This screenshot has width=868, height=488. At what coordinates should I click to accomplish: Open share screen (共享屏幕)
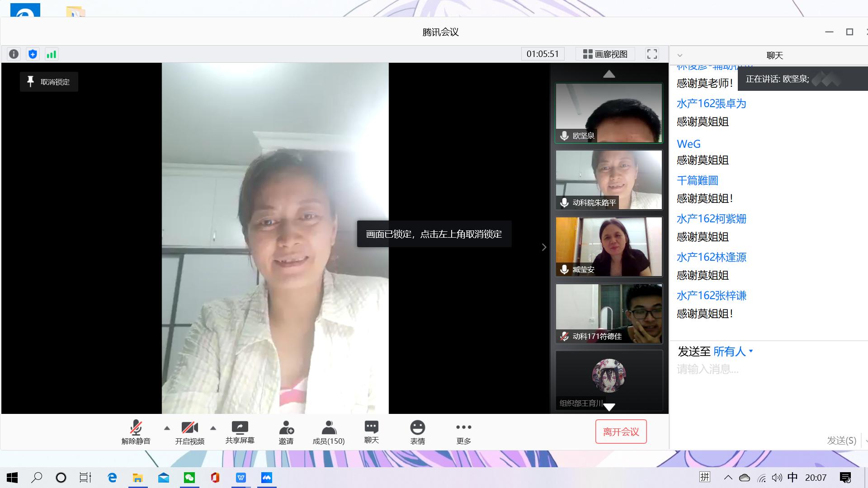click(x=240, y=432)
